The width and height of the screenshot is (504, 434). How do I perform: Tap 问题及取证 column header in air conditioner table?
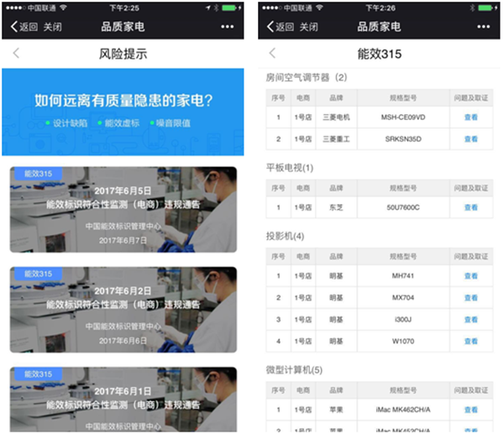coord(471,98)
